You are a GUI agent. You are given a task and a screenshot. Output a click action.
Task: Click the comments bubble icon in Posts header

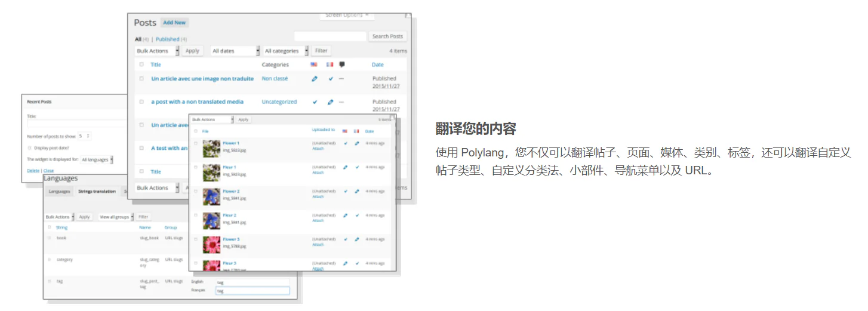[x=342, y=64]
